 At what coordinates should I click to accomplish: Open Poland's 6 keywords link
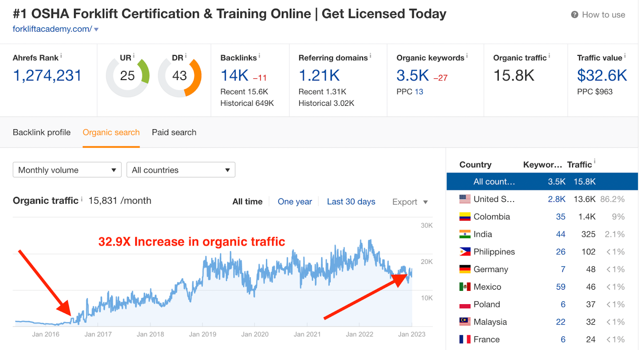coord(563,305)
